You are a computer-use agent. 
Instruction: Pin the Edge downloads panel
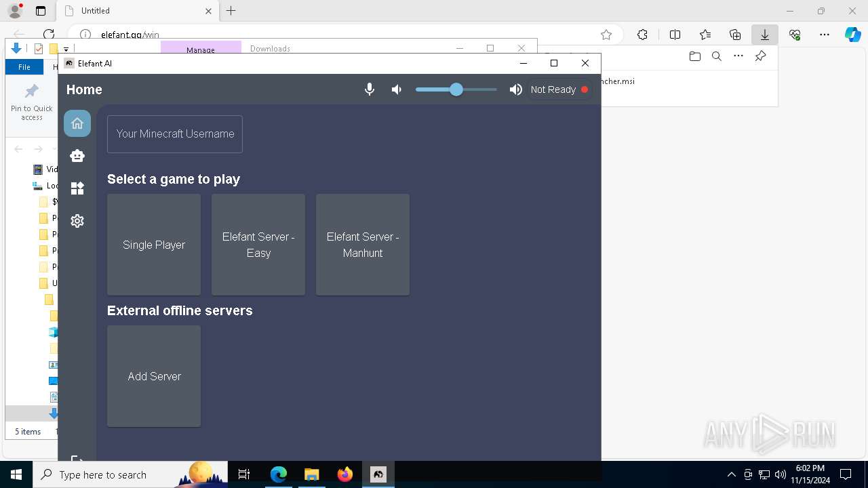point(760,56)
